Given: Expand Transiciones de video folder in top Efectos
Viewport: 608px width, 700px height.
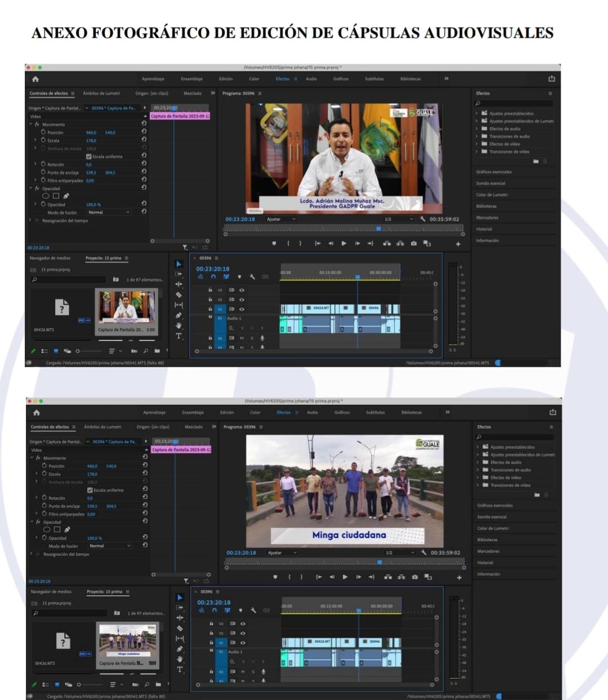Looking at the screenshot, I should point(477,151).
